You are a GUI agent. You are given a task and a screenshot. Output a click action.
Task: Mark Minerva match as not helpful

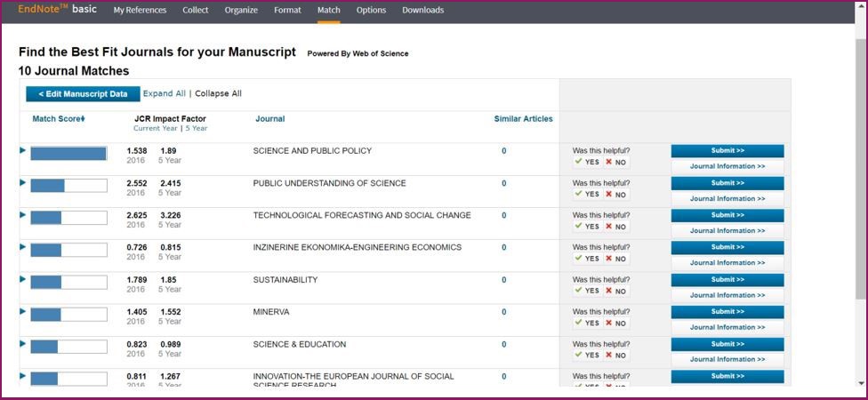click(x=615, y=323)
